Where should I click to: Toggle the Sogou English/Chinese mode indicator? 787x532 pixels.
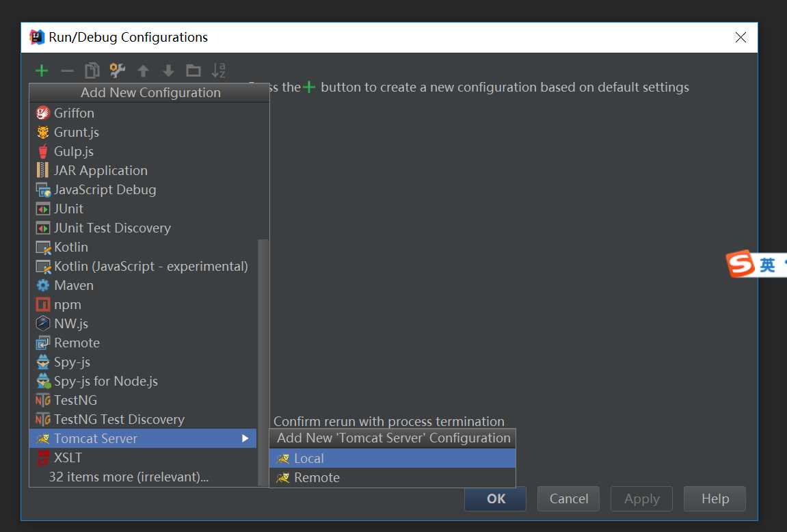767,265
